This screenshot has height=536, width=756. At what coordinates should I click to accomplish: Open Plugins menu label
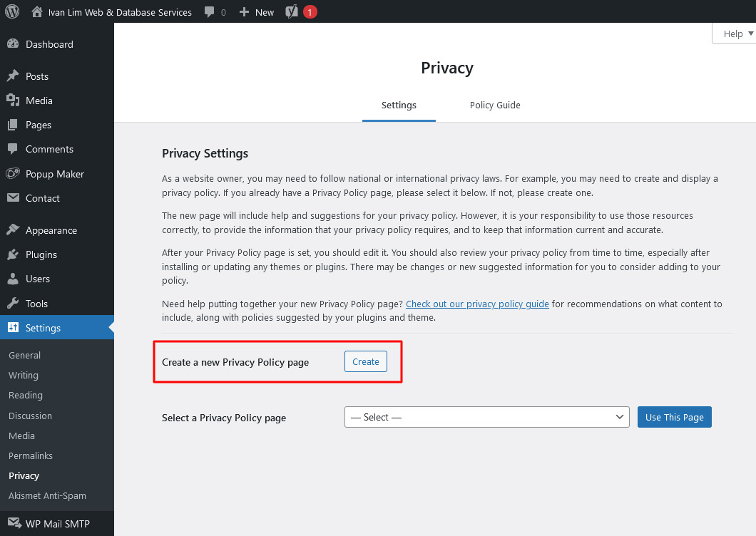[41, 254]
